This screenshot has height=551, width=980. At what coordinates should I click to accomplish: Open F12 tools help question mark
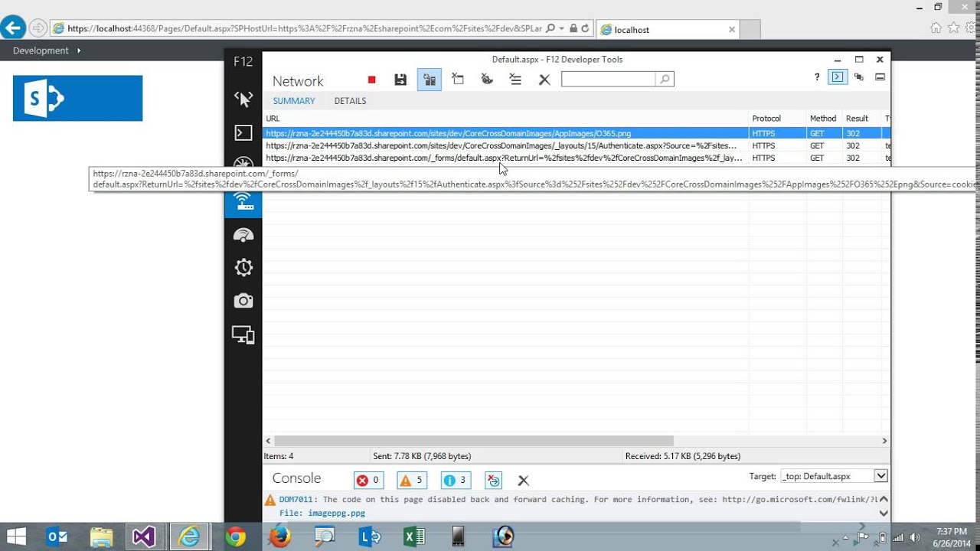click(x=817, y=77)
